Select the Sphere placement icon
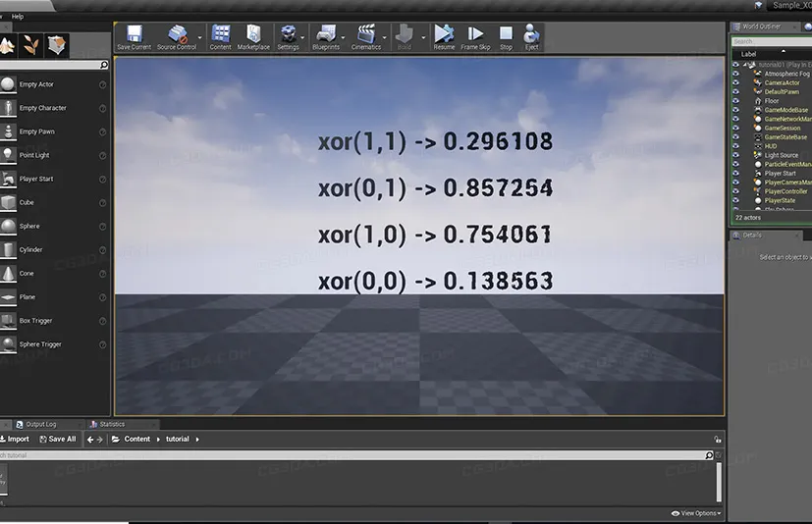 click(x=8, y=227)
